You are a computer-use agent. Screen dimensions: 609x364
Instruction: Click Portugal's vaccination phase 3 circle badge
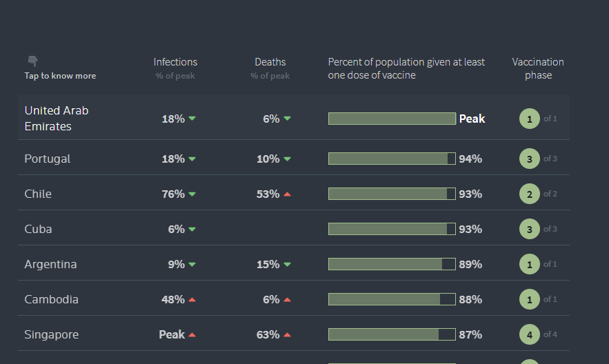point(529,159)
